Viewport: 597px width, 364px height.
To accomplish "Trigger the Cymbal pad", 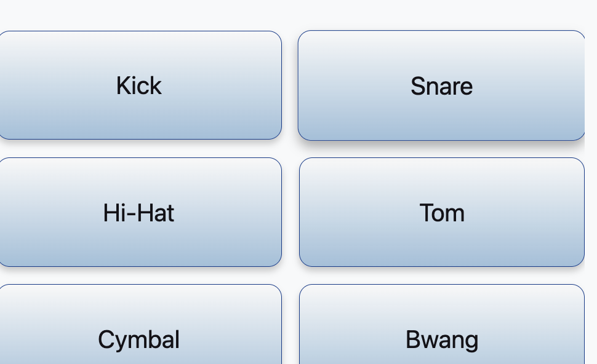I will [139, 332].
